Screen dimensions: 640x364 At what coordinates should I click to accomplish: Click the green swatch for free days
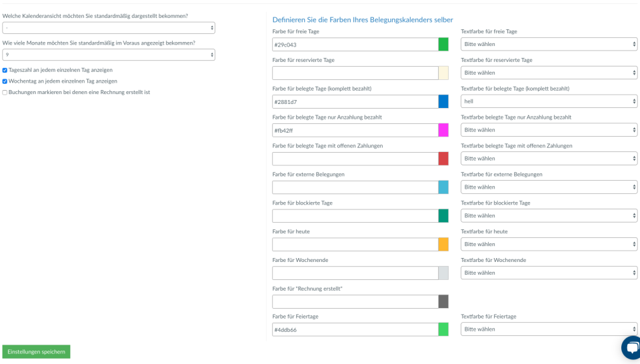pos(443,45)
